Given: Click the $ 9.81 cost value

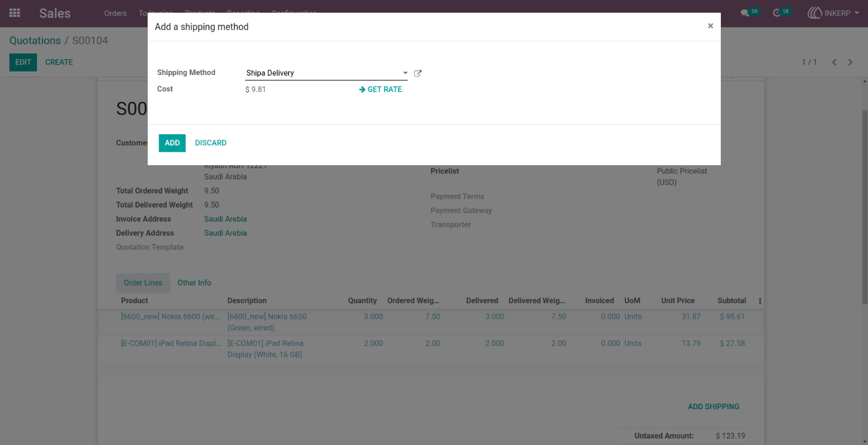Looking at the screenshot, I should coord(255,90).
